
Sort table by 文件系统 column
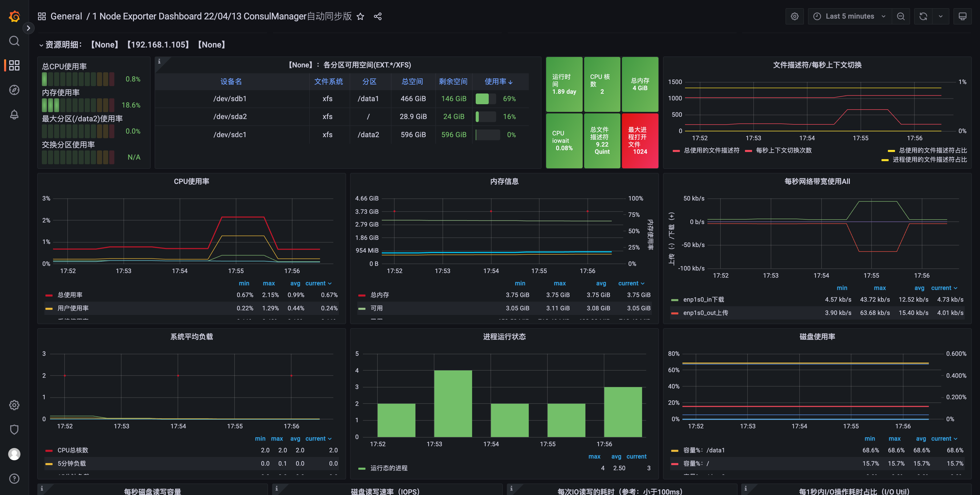(x=328, y=81)
